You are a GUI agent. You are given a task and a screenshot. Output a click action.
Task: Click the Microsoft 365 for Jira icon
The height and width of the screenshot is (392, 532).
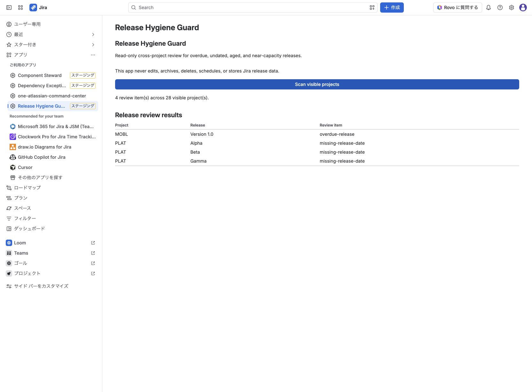point(13,127)
